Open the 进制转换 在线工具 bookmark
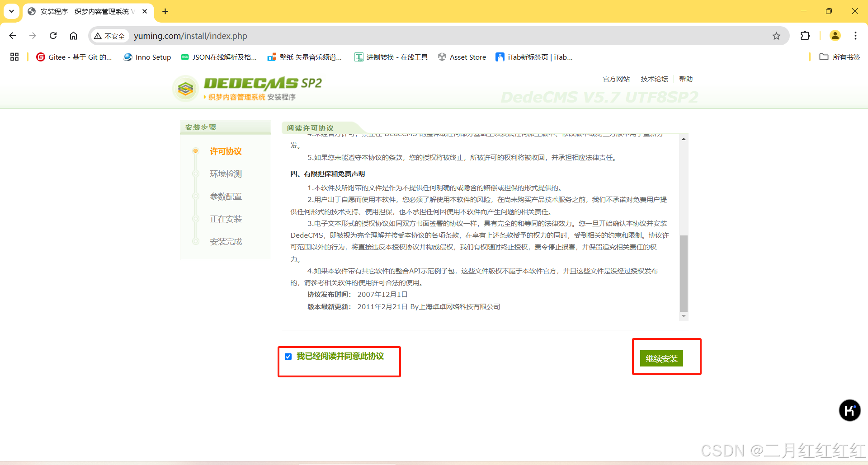Viewport: 868px width, 465px height. (x=391, y=57)
